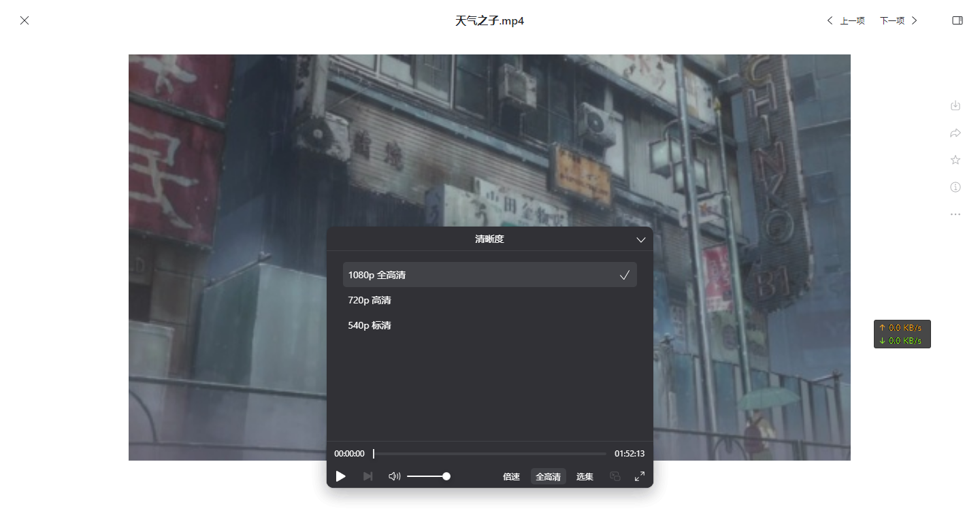Image resolution: width=980 pixels, height=513 pixels.
Task: Enter fullscreen mode
Action: 640,476
